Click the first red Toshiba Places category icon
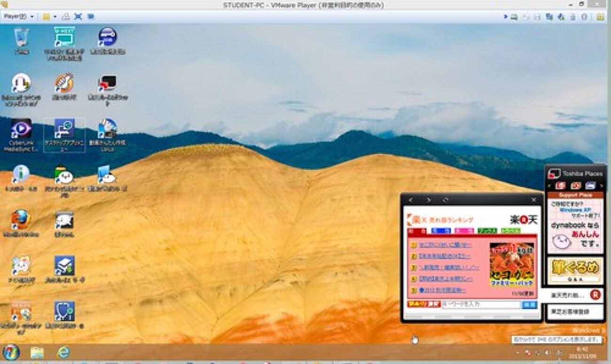Viewport: 611px width, 364px height. tap(560, 186)
